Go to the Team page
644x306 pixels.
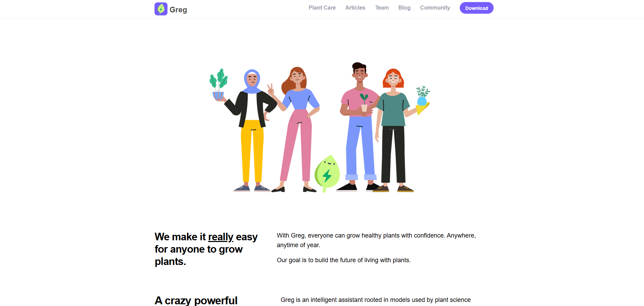pyautogui.click(x=382, y=8)
